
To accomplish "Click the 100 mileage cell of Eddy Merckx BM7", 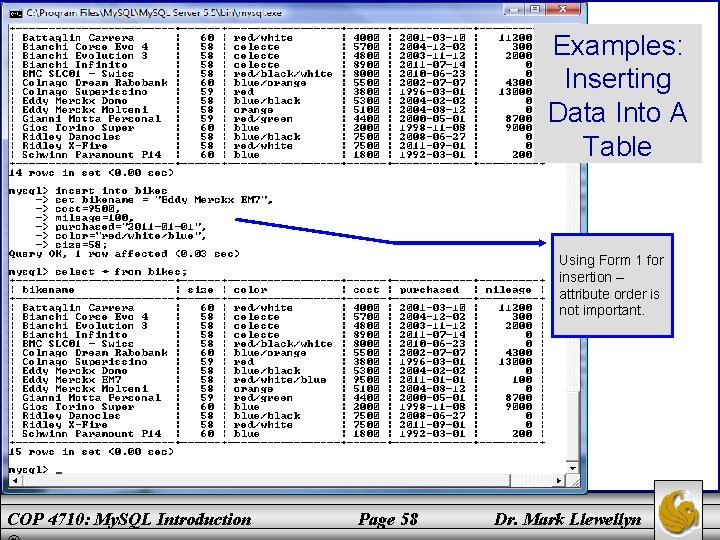I will coord(522,380).
